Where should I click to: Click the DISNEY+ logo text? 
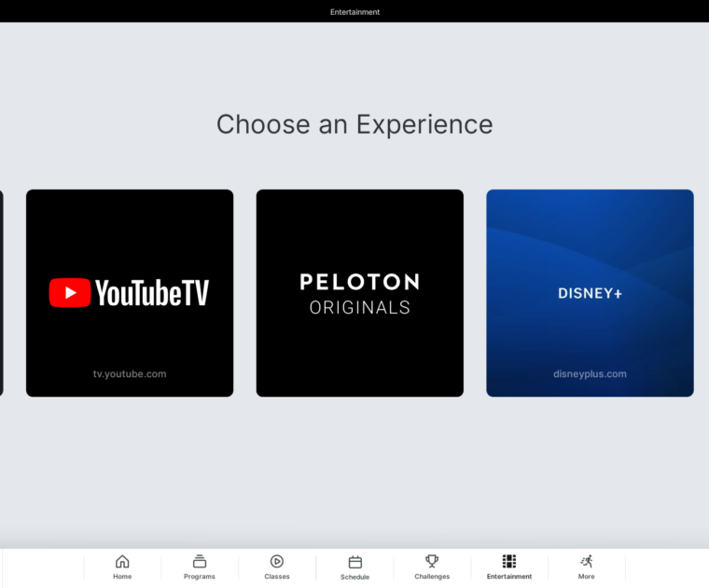point(591,293)
